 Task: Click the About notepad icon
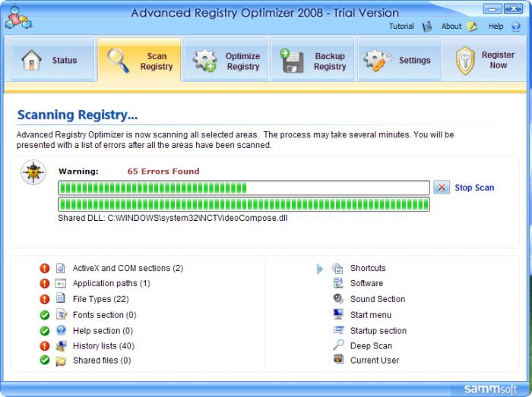tap(472, 26)
